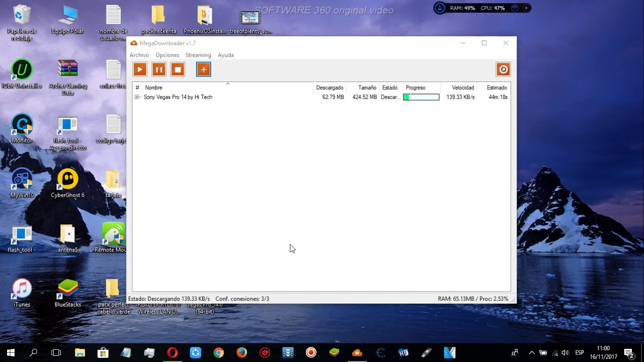Viewport: 644px width, 362px height.
Task: Open the Papelera de reciclaje desktop icon
Action: (x=22, y=23)
